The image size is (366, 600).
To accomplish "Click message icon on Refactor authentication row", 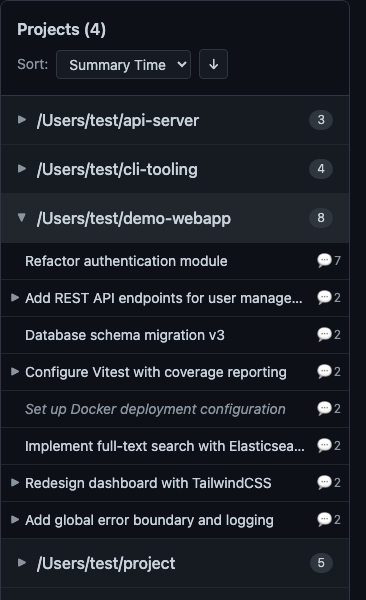I will 324,261.
